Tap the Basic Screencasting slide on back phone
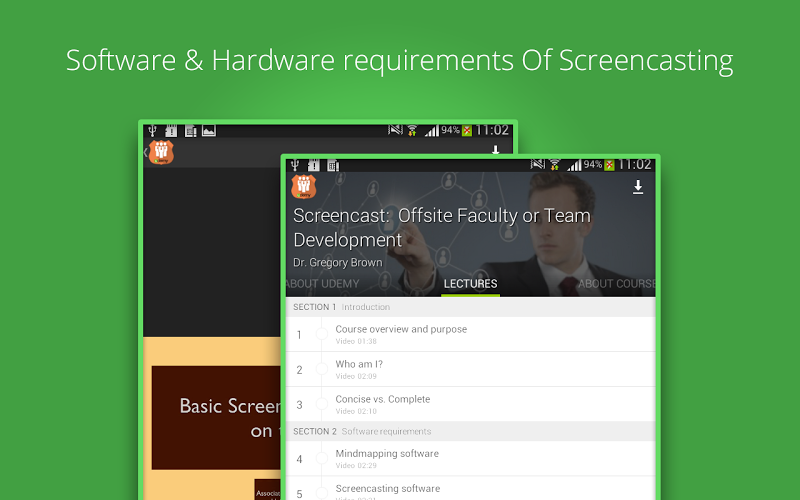The image size is (800, 500). tap(215, 416)
